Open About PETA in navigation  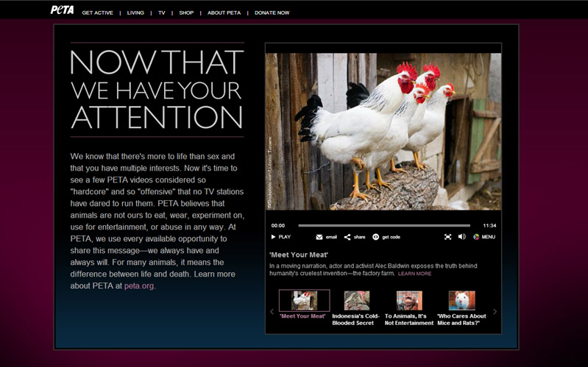click(224, 13)
